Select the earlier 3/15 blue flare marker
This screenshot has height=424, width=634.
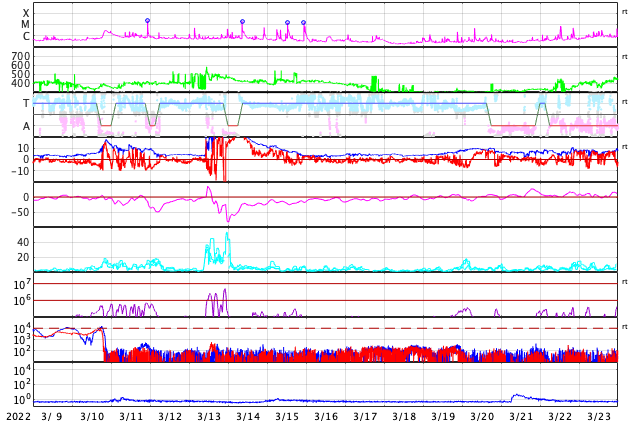287,23
